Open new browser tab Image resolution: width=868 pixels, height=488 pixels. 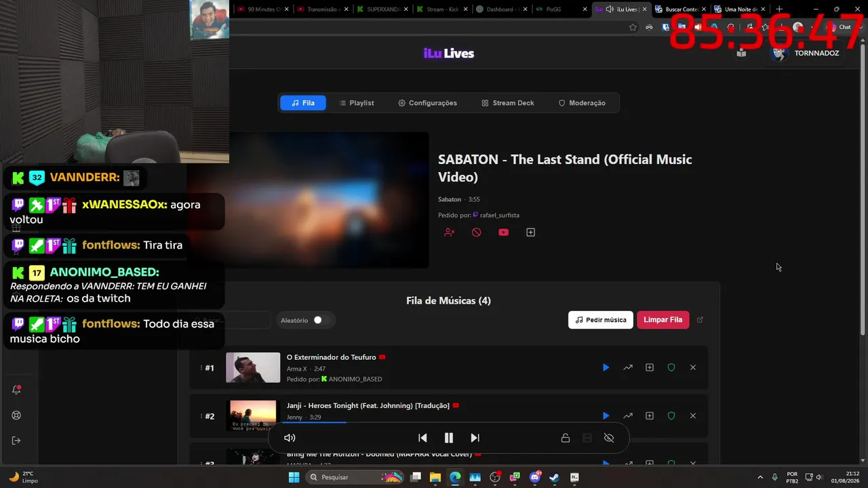(779, 9)
